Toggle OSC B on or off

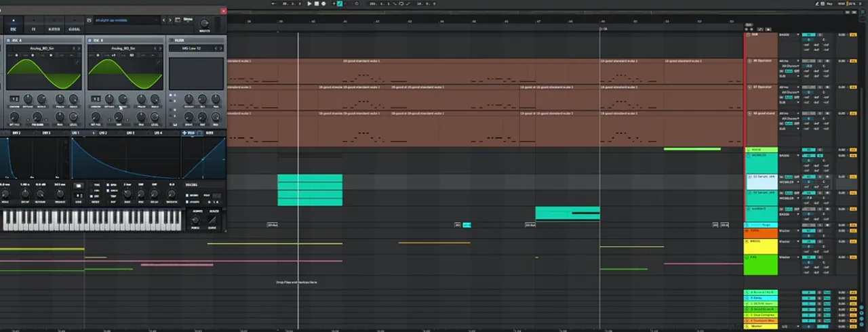coord(91,41)
